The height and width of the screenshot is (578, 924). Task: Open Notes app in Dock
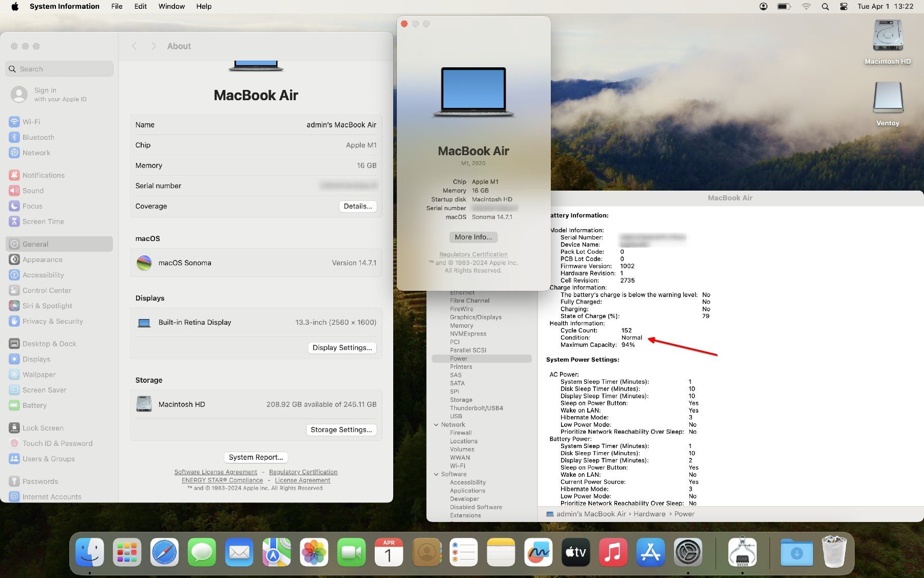(x=501, y=552)
